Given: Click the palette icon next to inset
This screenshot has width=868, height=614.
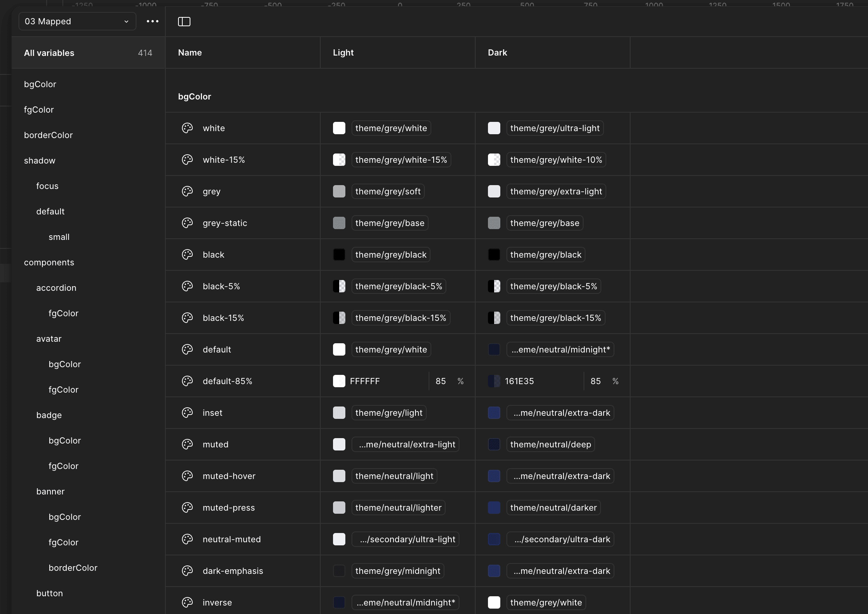Looking at the screenshot, I should pos(187,413).
